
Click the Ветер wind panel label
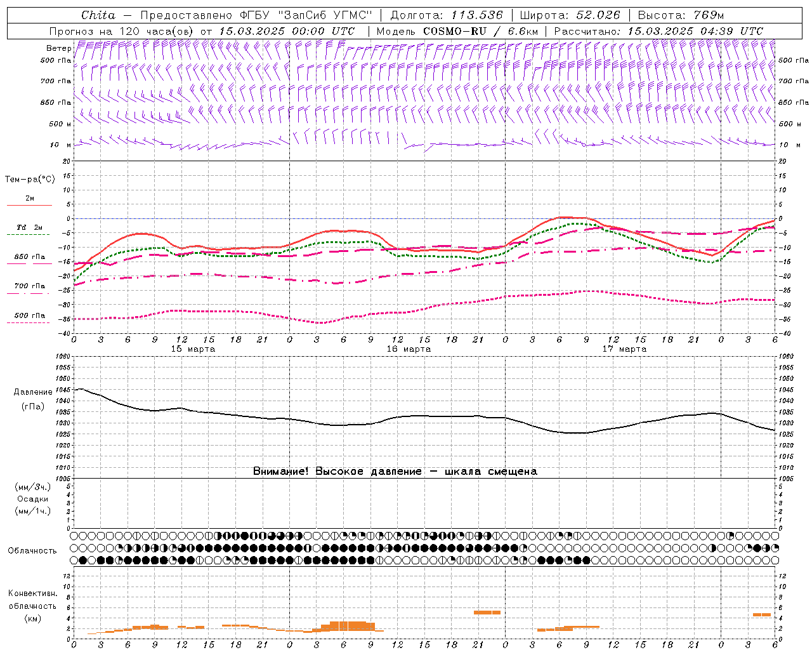[x=58, y=48]
